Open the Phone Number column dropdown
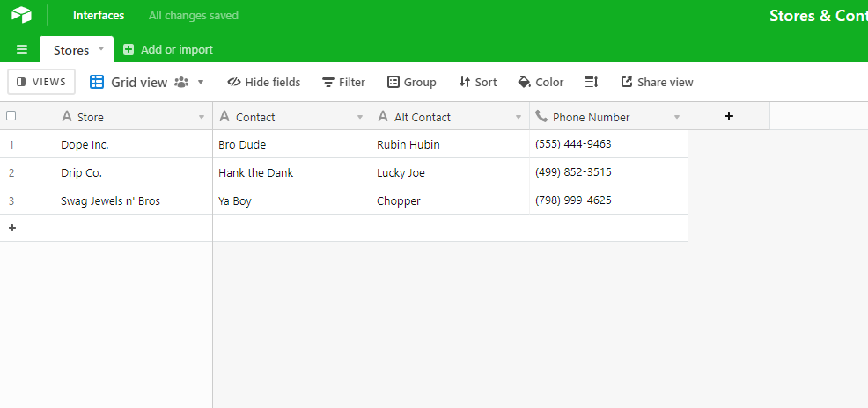Viewport: 868px width, 408px height. point(676,117)
